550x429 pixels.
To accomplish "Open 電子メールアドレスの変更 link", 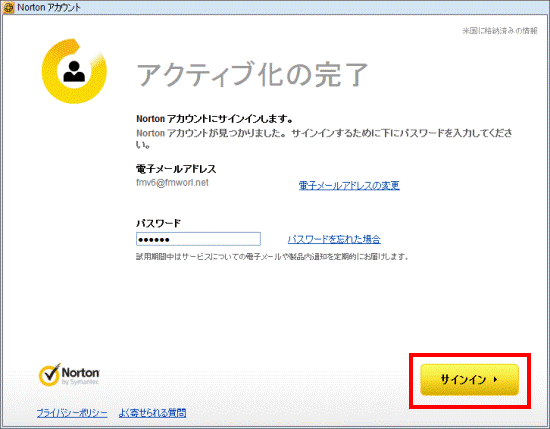I will 349,186.
